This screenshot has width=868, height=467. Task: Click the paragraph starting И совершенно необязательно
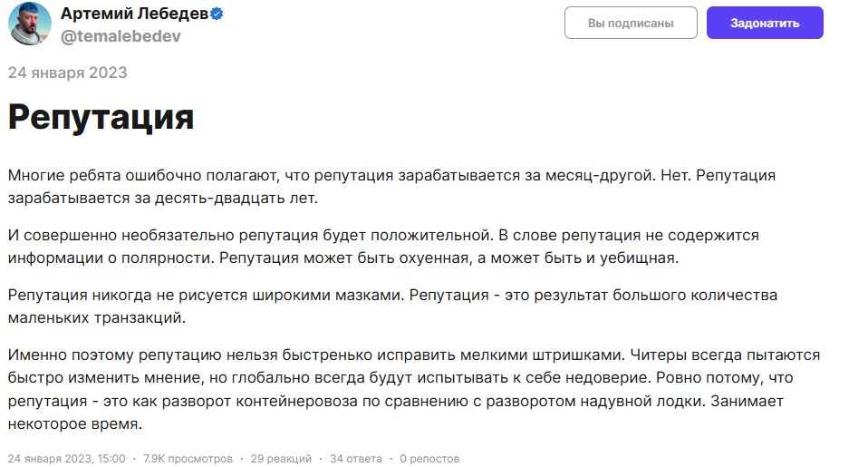(383, 247)
